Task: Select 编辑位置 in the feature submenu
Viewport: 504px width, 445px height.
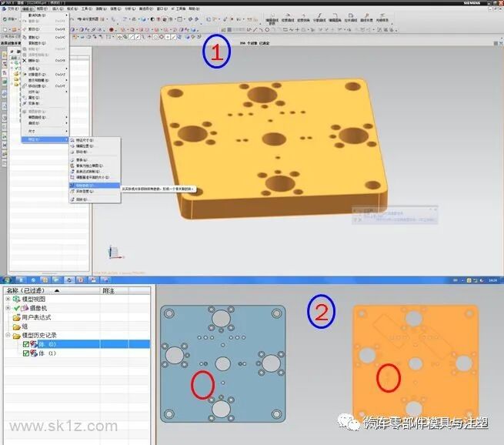Action: coord(95,146)
